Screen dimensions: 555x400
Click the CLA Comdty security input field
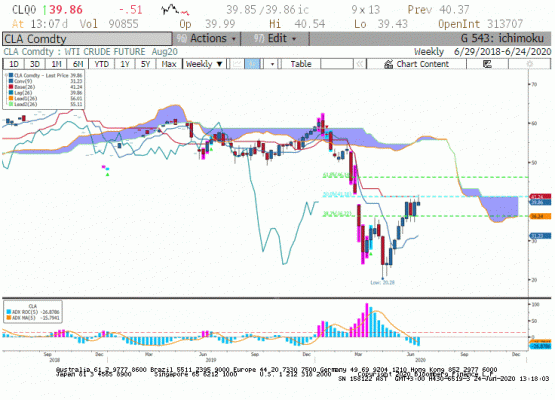pos(87,39)
